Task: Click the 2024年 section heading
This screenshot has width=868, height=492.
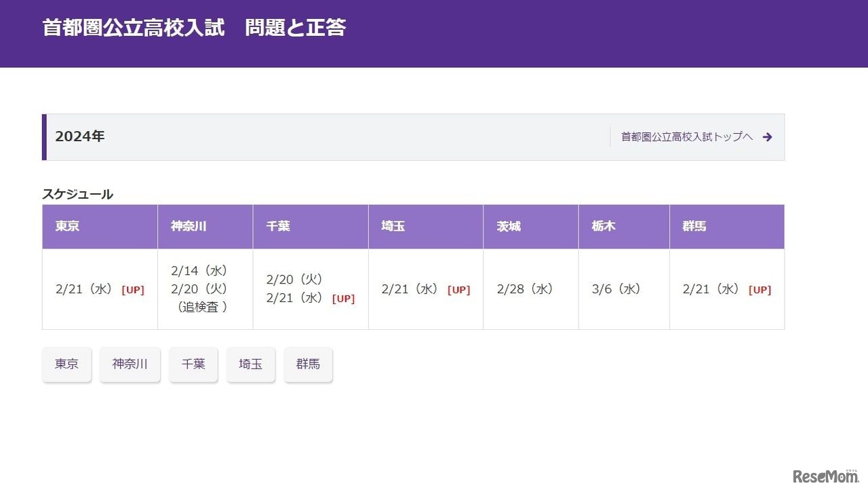Action: click(x=80, y=137)
